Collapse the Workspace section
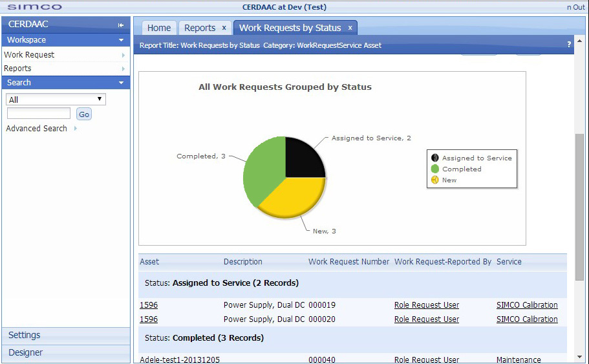 click(121, 40)
